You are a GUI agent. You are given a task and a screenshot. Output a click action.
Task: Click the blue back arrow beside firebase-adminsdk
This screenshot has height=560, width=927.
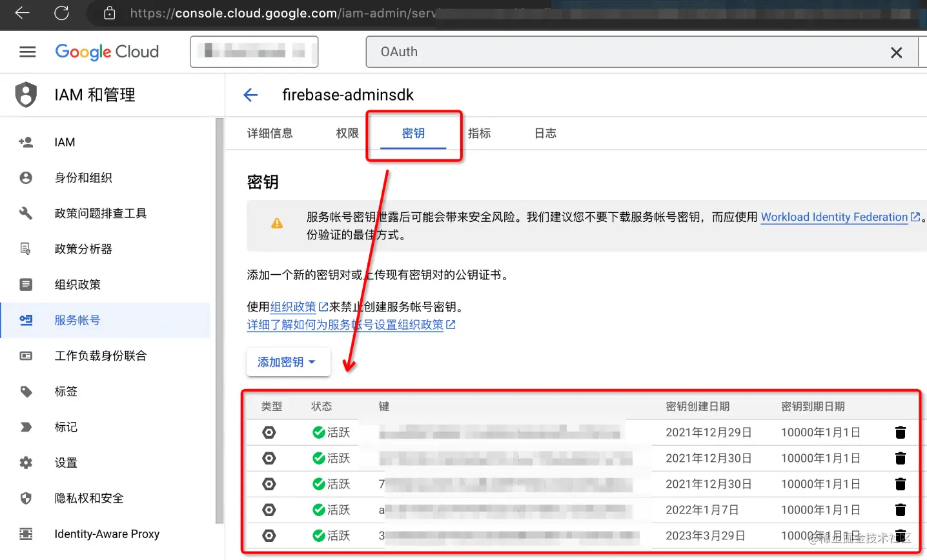click(x=250, y=95)
